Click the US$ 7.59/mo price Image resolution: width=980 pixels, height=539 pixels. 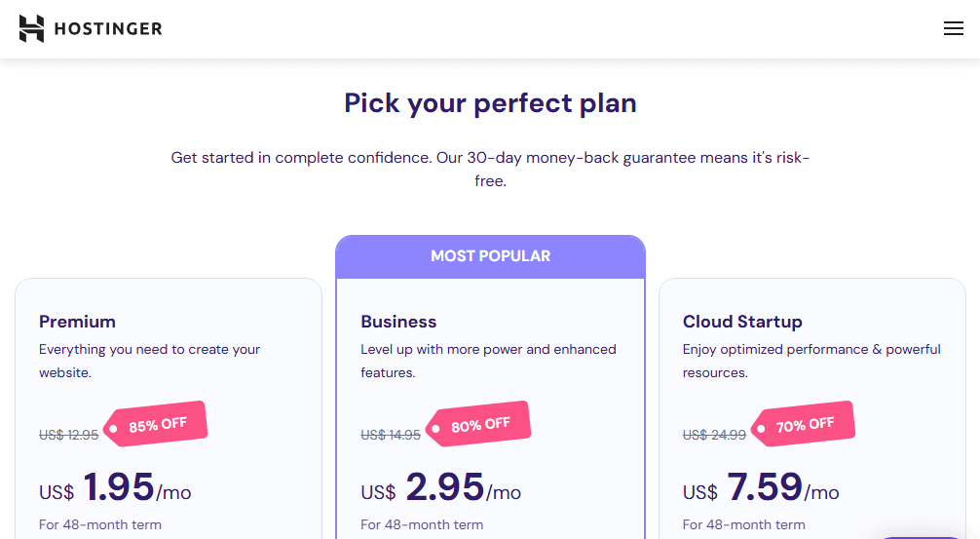[x=761, y=487]
